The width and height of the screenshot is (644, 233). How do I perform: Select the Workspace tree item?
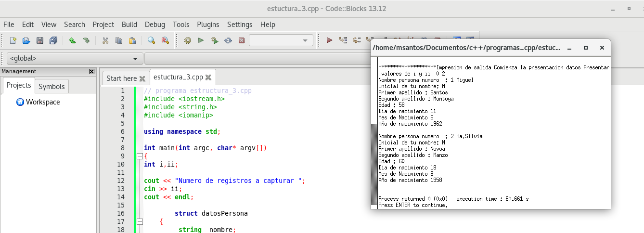pos(43,102)
